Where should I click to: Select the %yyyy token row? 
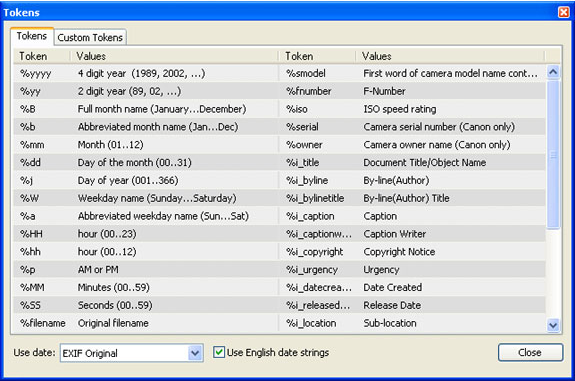pos(145,73)
